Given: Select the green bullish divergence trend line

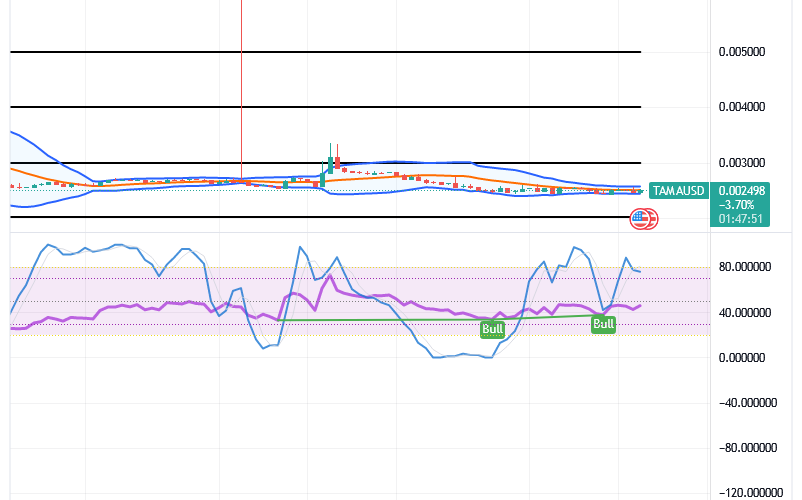Looking at the screenshot, I should point(440,318).
